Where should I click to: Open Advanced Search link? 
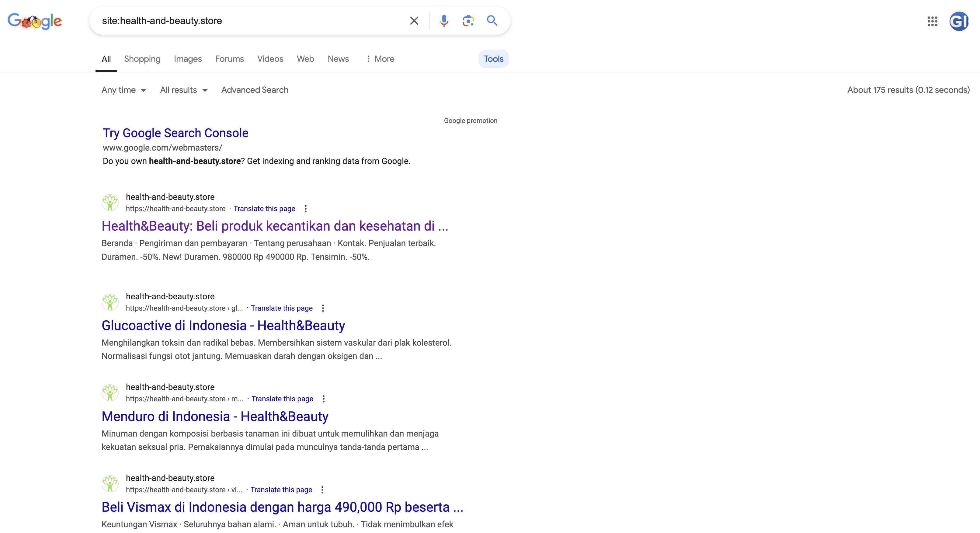point(255,90)
